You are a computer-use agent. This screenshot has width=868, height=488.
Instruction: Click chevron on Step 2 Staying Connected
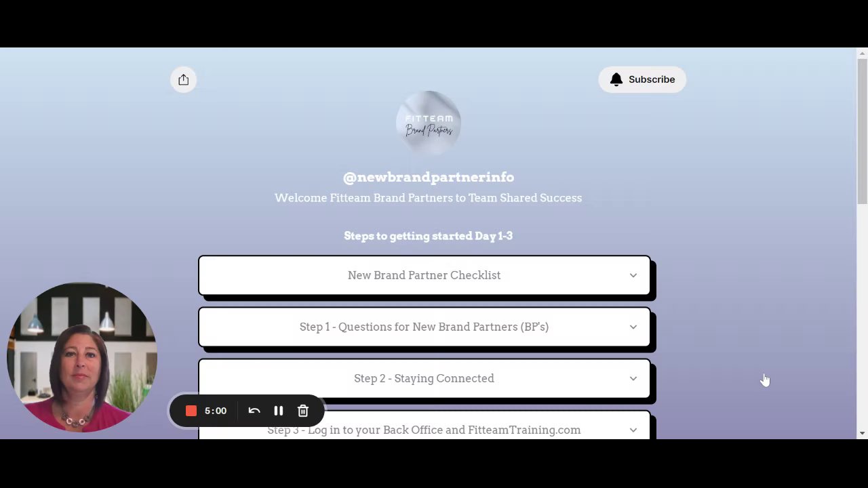(x=633, y=378)
